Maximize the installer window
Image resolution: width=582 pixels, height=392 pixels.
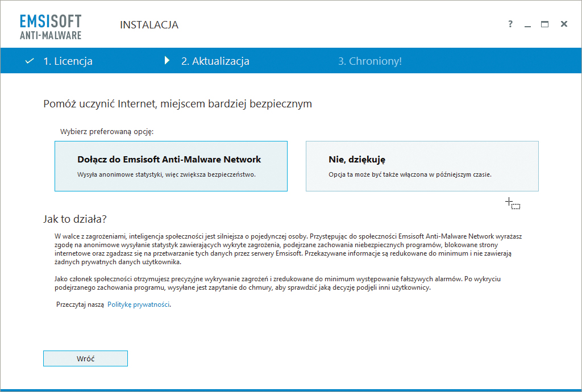pos(545,24)
